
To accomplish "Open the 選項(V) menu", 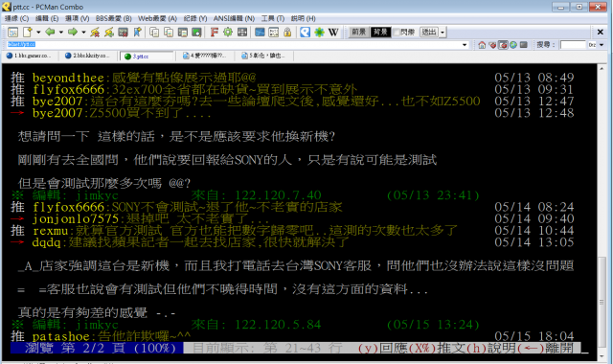I will pos(77,18).
